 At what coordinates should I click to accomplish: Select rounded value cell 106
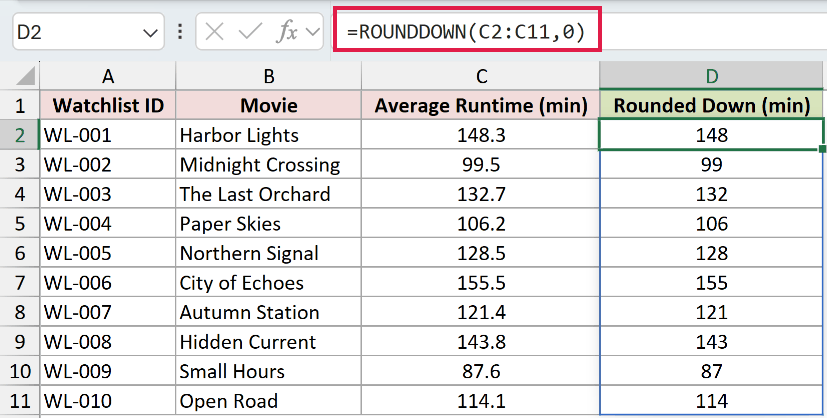[x=711, y=223]
